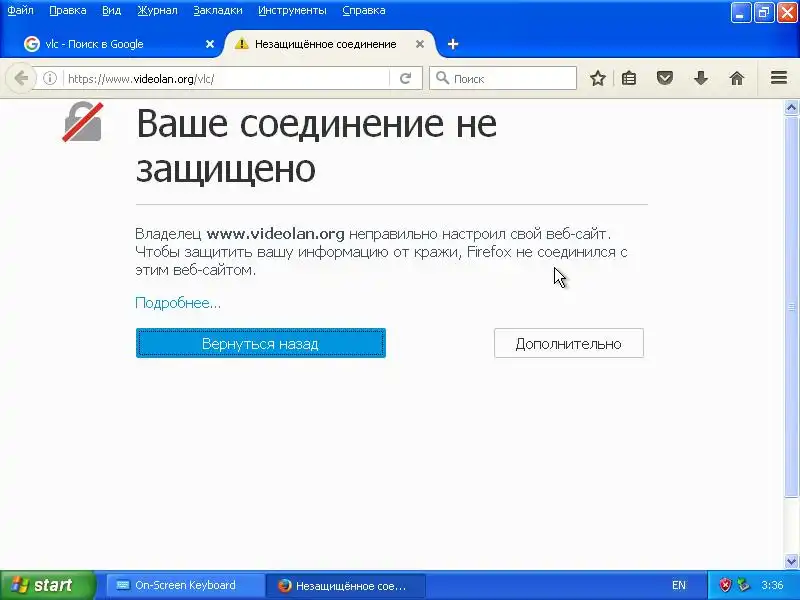Minimize the Firefox window
The width and height of the screenshot is (800, 600).
(x=741, y=13)
